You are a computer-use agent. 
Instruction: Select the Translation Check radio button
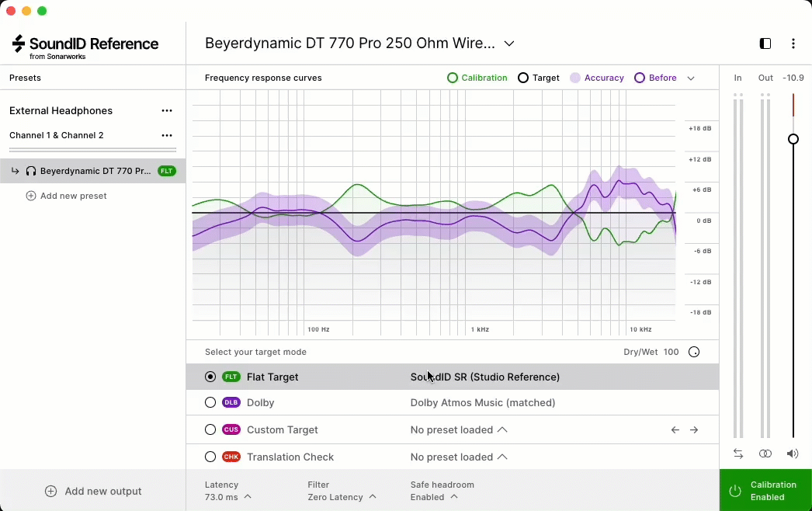click(x=210, y=457)
